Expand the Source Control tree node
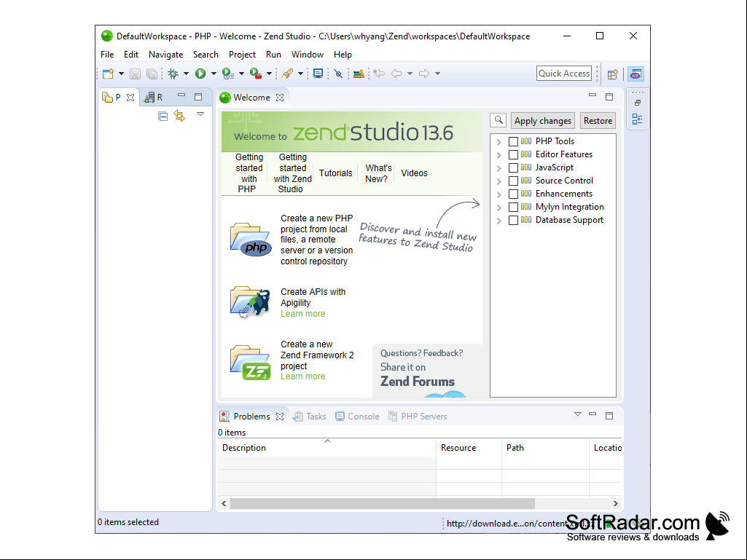Image resolution: width=747 pixels, height=560 pixels. tap(498, 181)
